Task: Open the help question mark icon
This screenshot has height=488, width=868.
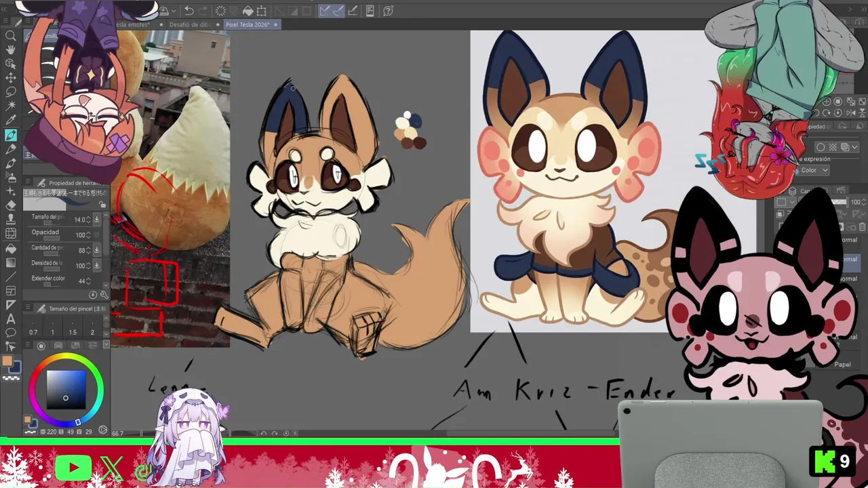Action: click(388, 11)
